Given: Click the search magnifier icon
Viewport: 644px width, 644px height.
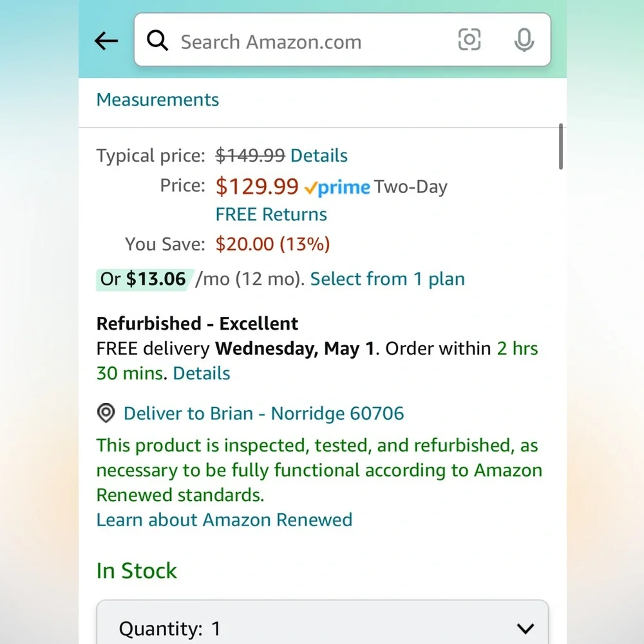Looking at the screenshot, I should [x=157, y=41].
